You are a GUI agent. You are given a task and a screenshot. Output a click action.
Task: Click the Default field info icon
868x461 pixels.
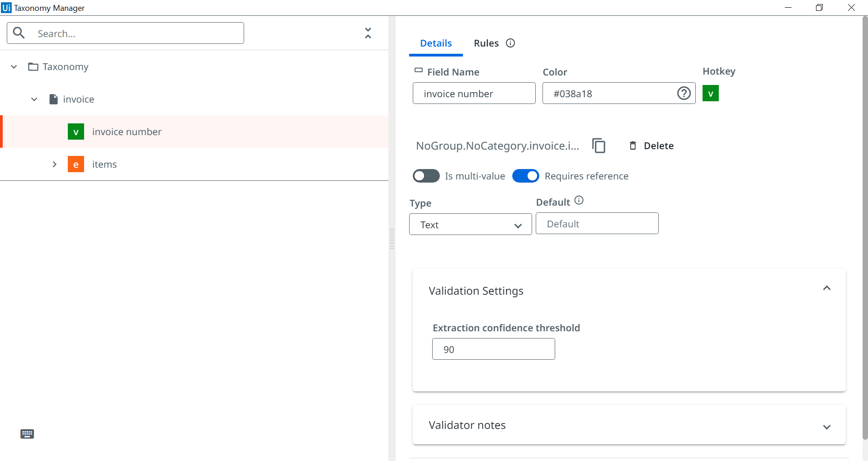click(579, 200)
